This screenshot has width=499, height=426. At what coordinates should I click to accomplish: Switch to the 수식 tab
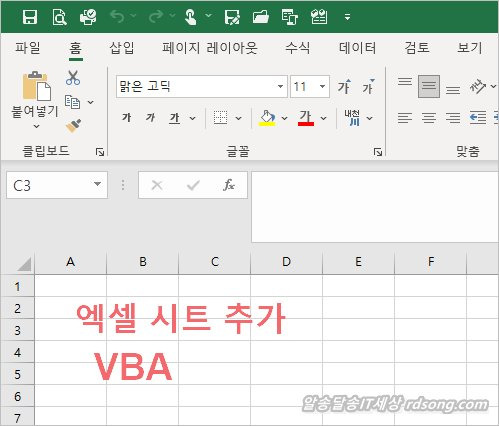pyautogui.click(x=297, y=48)
